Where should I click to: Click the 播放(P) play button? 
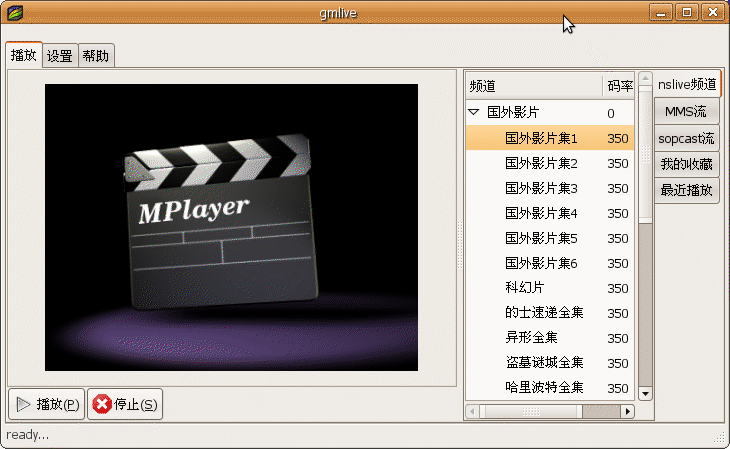[47, 404]
